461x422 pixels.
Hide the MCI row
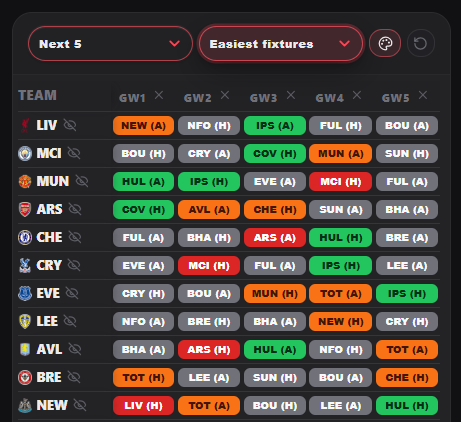74,153
